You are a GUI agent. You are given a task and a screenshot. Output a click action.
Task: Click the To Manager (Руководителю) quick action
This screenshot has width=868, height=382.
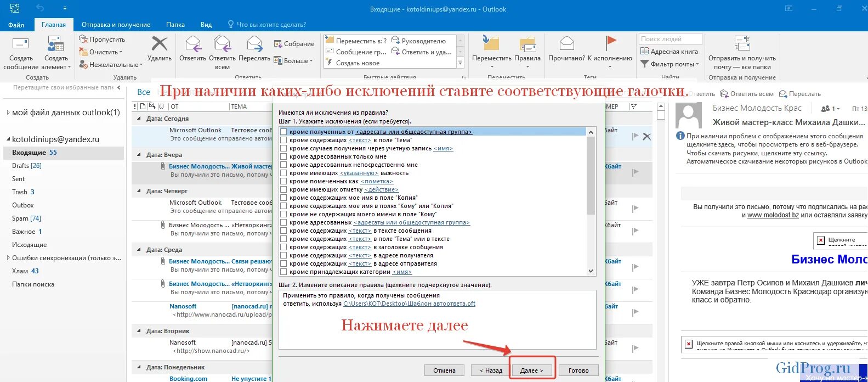[419, 41]
